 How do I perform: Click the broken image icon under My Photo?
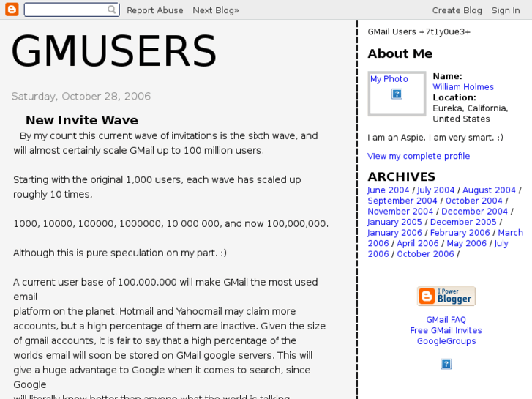[x=397, y=94]
